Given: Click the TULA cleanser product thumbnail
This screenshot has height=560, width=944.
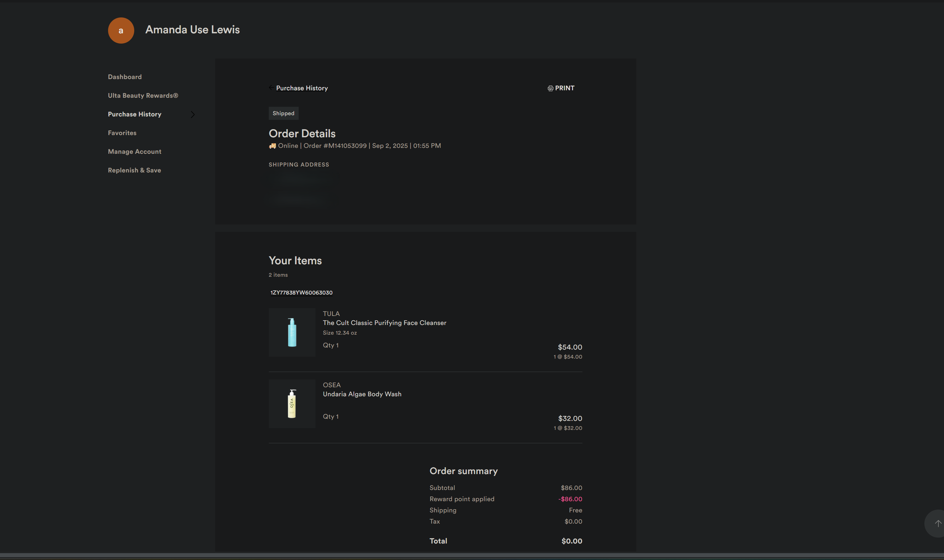Looking at the screenshot, I should pos(292,332).
